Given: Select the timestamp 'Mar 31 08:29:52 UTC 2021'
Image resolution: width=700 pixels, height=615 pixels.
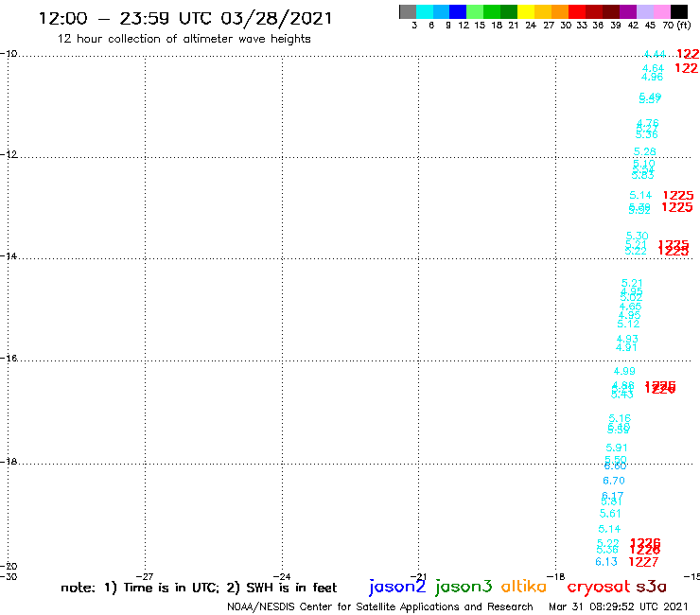Looking at the screenshot, I should [619, 606].
